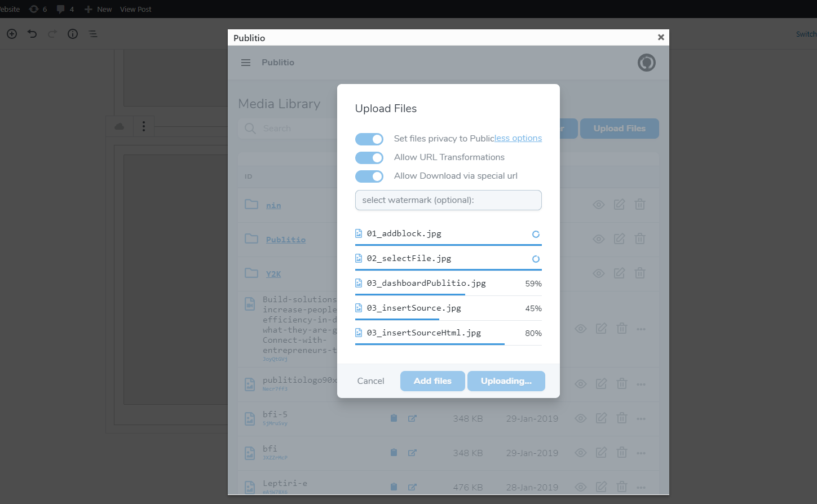Click the Publitio user avatar icon
Screen dimensions: 817x504
647,63
